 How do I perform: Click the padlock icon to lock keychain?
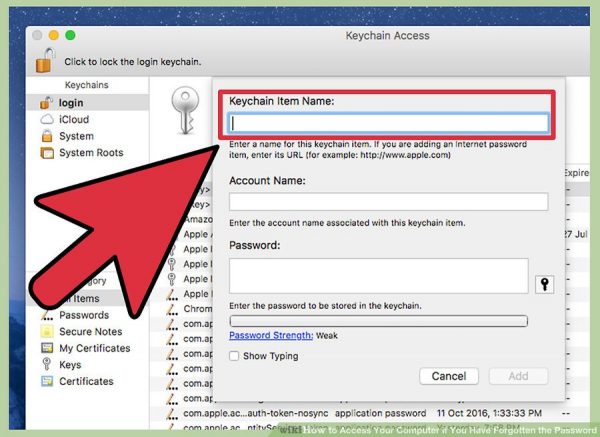point(46,60)
